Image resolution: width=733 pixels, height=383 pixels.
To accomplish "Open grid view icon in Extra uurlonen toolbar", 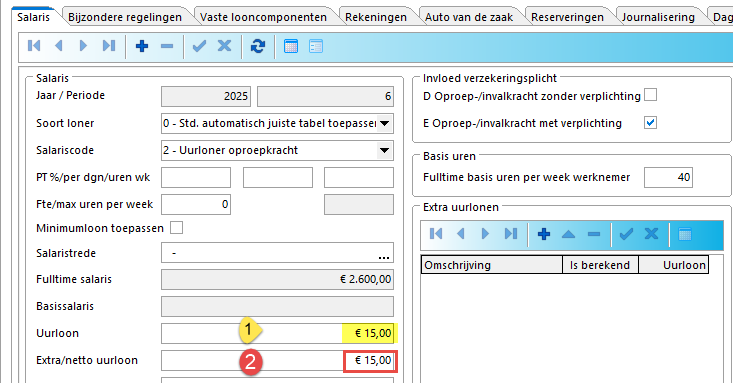I will point(685,234).
